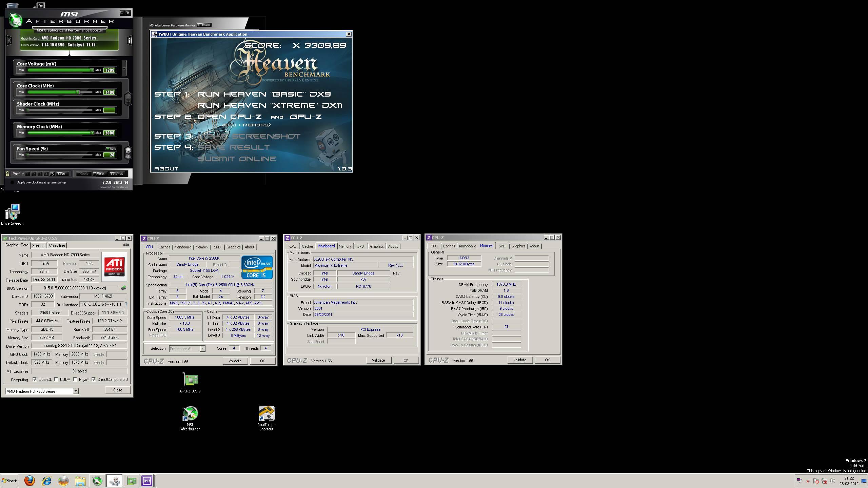Screen dimensions: 868x488
Task: Click the Kombustor K icon in Afterburner
Action: [9, 41]
